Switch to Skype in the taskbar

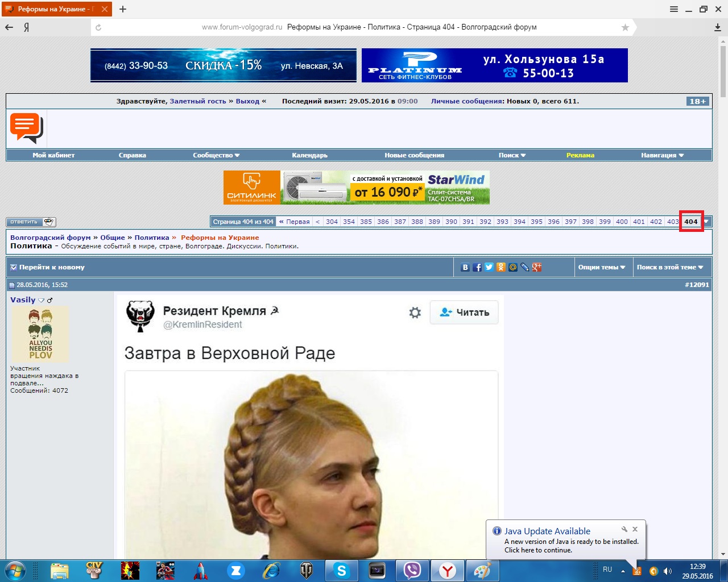click(x=342, y=571)
